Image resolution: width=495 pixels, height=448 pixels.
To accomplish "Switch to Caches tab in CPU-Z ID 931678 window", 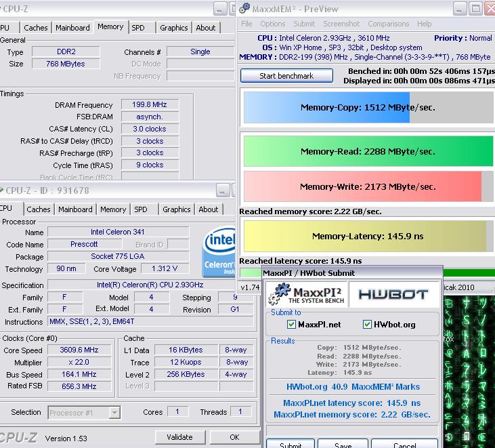I will point(39,209).
